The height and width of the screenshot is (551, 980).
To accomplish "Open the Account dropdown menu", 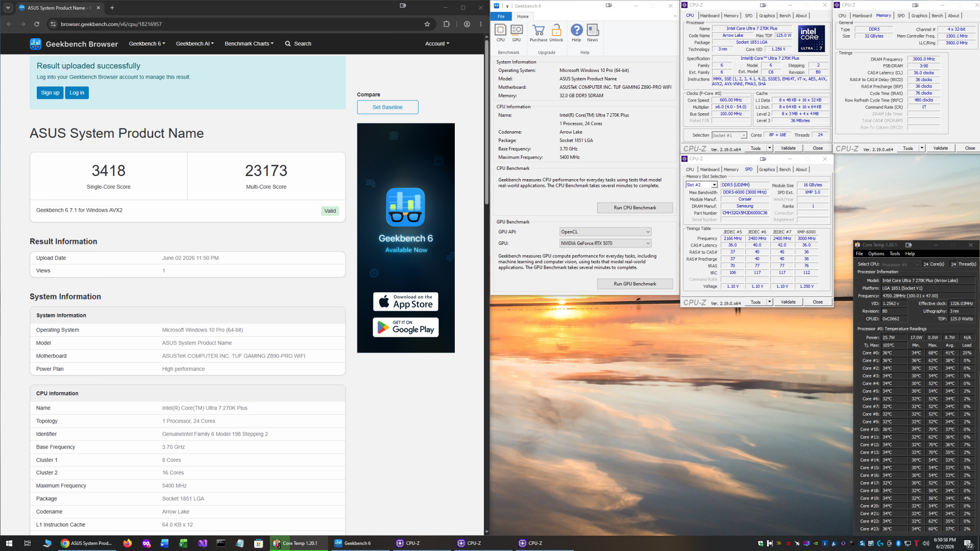I will click(437, 44).
